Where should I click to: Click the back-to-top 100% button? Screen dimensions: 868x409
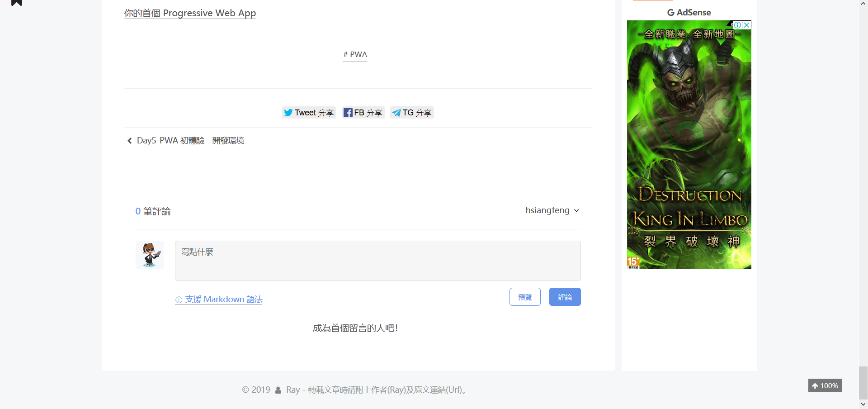point(825,385)
